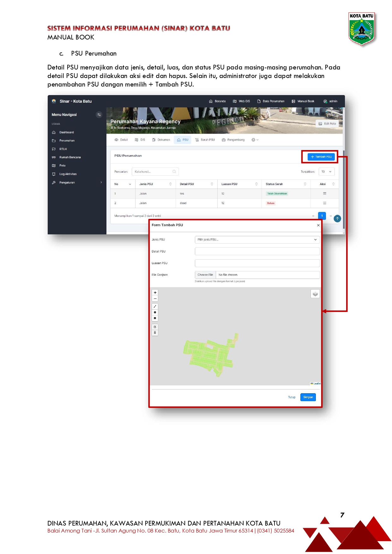Toggle sidebar with Menu Navigasi swap icon
The image size is (392, 554).
coord(99,115)
